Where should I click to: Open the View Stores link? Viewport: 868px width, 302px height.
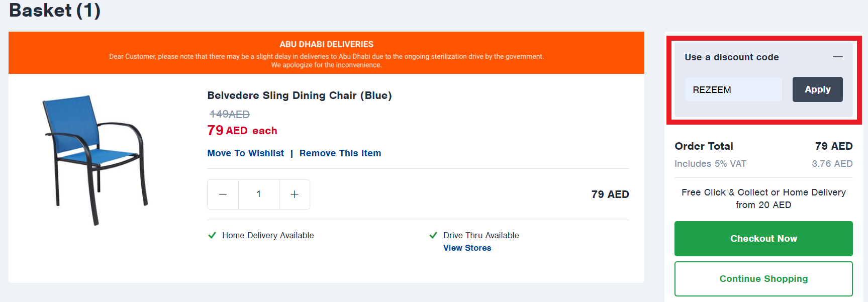point(467,248)
